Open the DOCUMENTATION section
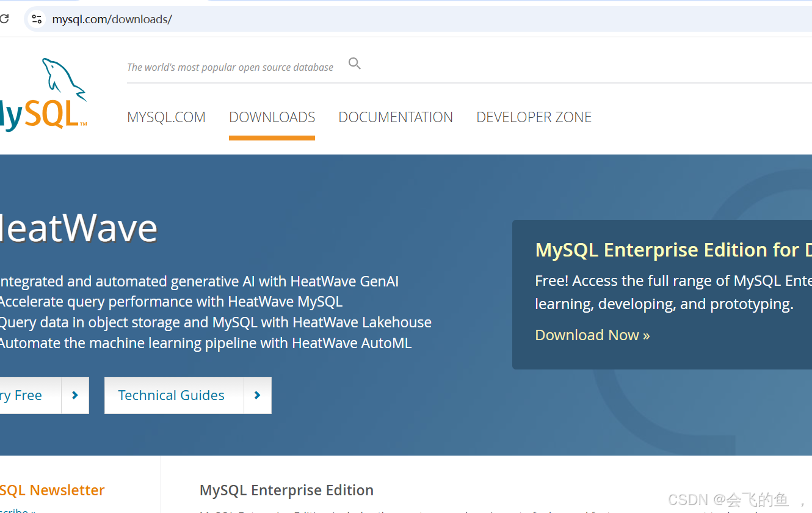This screenshot has height=513, width=812. (396, 117)
